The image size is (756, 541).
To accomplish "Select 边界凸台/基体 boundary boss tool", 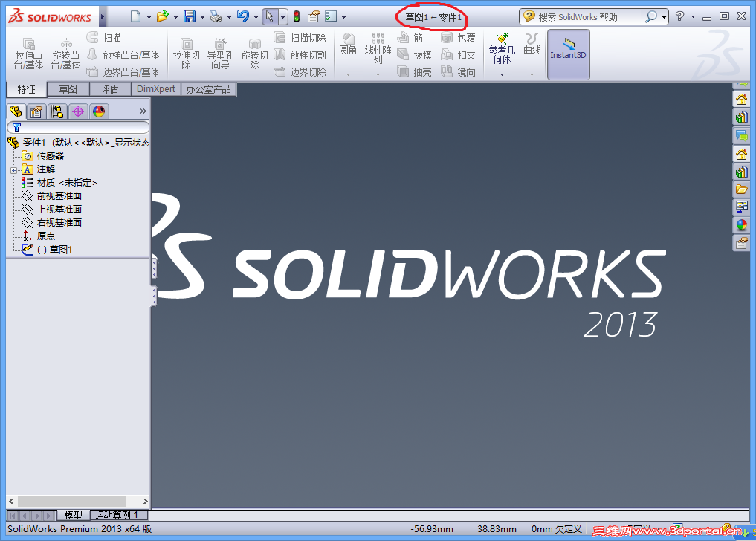I will (123, 72).
